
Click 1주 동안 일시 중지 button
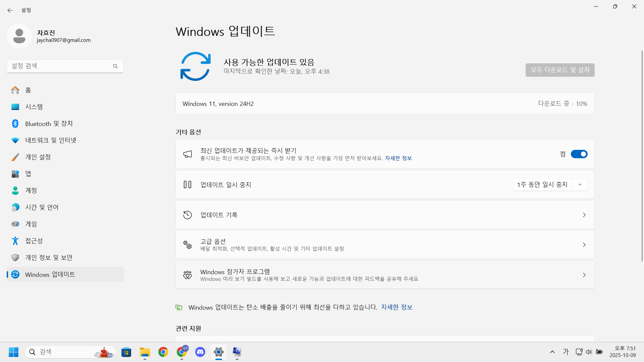tap(542, 185)
